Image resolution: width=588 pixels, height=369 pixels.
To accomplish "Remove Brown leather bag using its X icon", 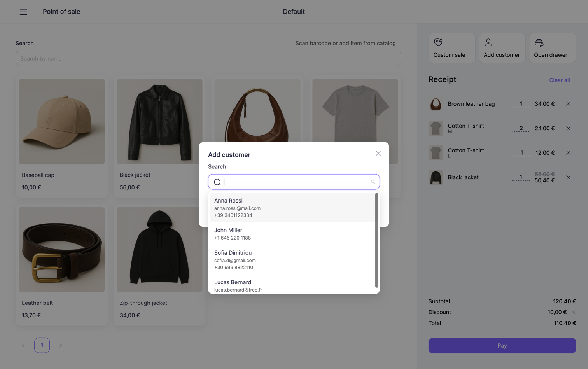I will coord(569,104).
